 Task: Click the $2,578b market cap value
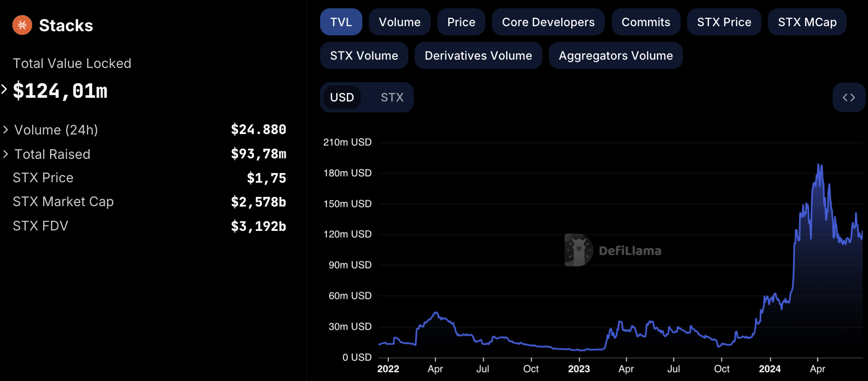click(x=259, y=202)
